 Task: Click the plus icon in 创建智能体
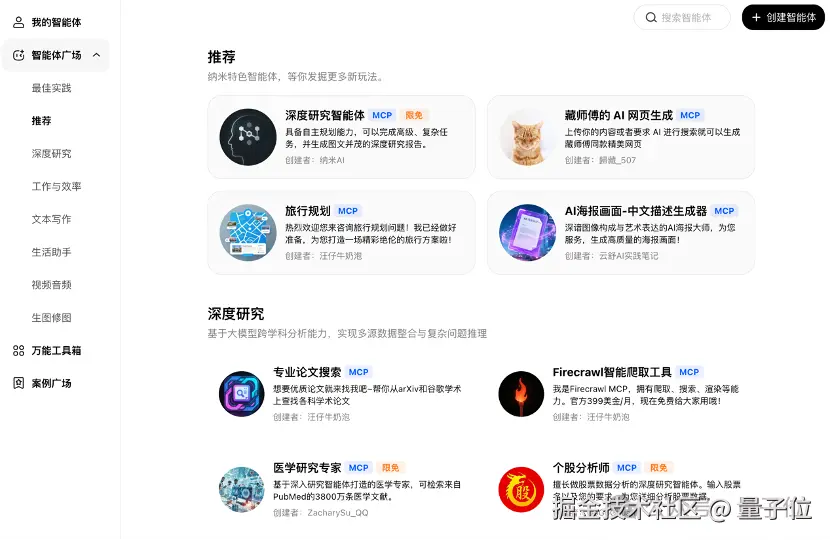pos(756,17)
